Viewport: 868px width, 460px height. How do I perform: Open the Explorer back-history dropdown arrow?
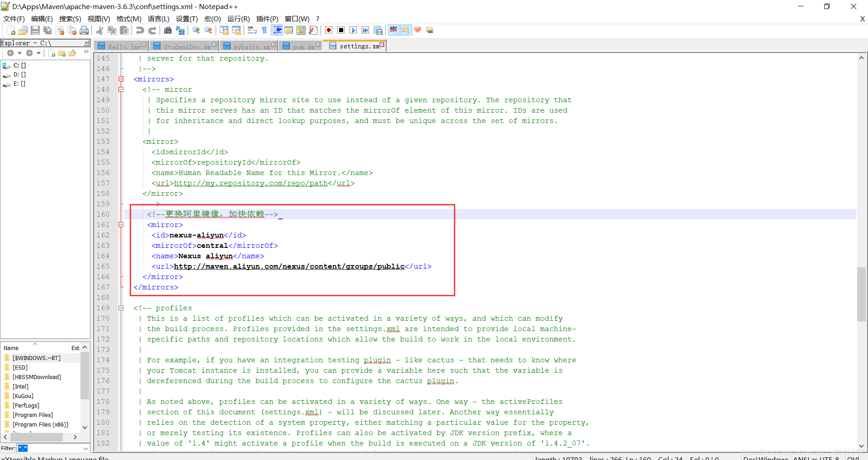tap(19, 53)
